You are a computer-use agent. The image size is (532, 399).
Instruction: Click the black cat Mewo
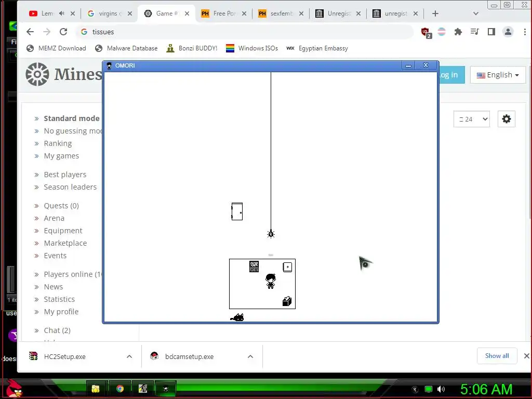click(237, 317)
